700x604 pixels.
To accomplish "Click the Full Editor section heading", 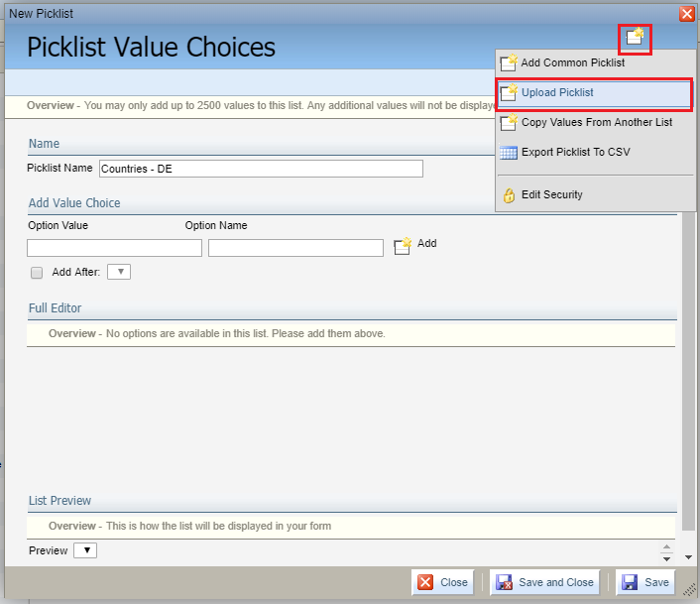I will click(55, 308).
